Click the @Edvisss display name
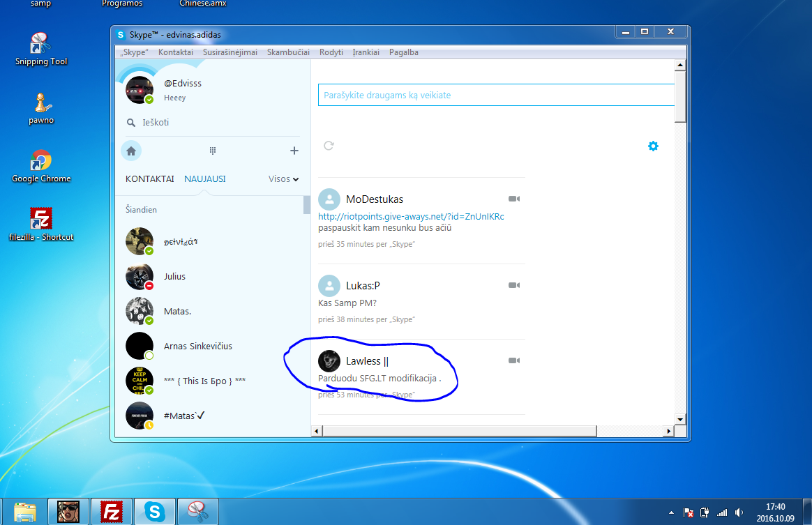This screenshot has height=525, width=812. click(183, 84)
